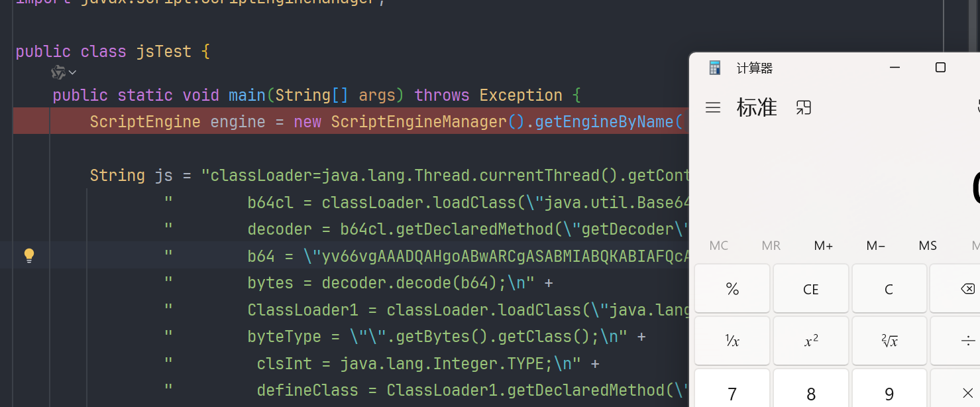Click the x squared button
This screenshot has height=407, width=980.
pyautogui.click(x=811, y=341)
